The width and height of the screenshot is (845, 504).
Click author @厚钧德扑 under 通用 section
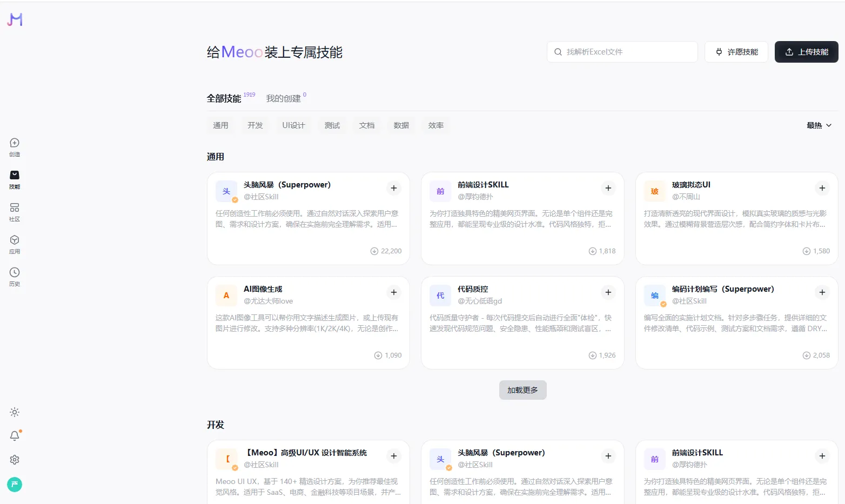(x=475, y=197)
